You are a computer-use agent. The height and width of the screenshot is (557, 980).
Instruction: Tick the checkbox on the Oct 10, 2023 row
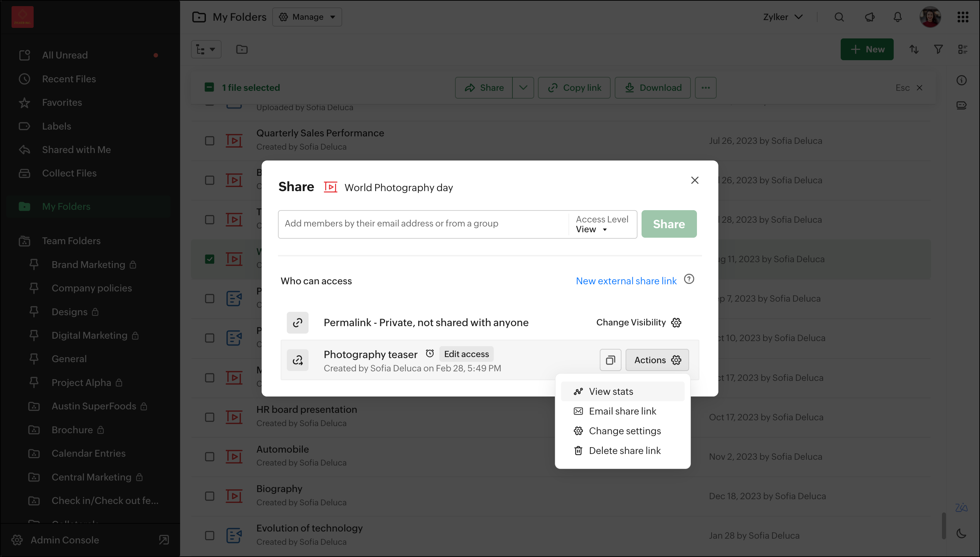pos(209,338)
